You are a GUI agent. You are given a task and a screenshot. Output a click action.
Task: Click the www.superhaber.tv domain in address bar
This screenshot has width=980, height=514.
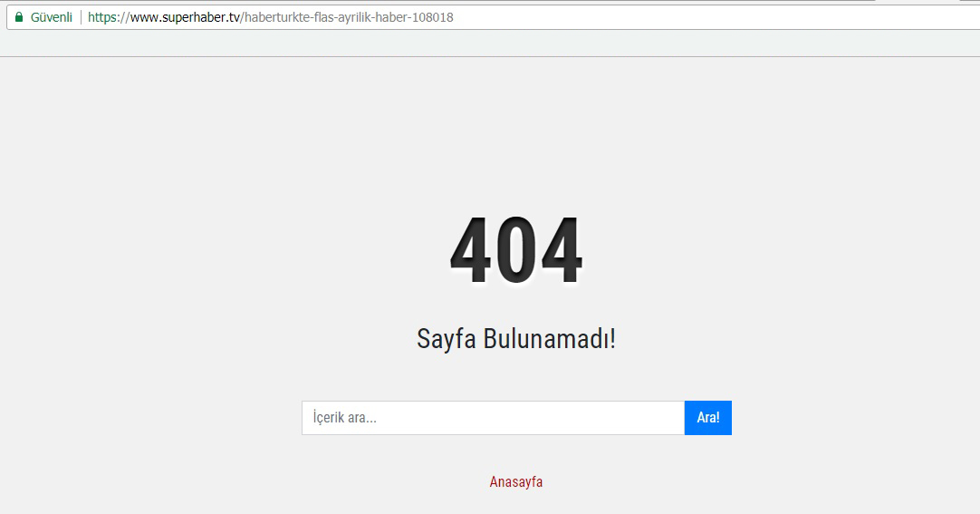(186, 17)
